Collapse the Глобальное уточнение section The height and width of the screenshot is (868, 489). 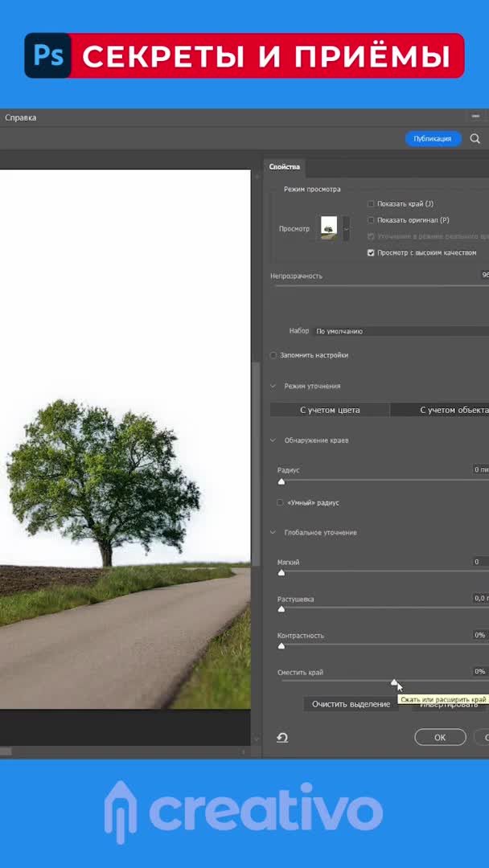[x=273, y=533]
